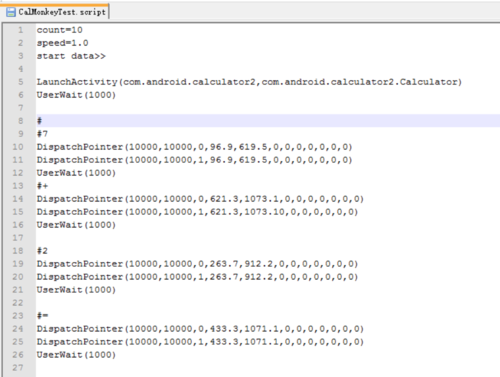Click the line 'speed=1.0'
The image size is (500, 377).
click(62, 43)
